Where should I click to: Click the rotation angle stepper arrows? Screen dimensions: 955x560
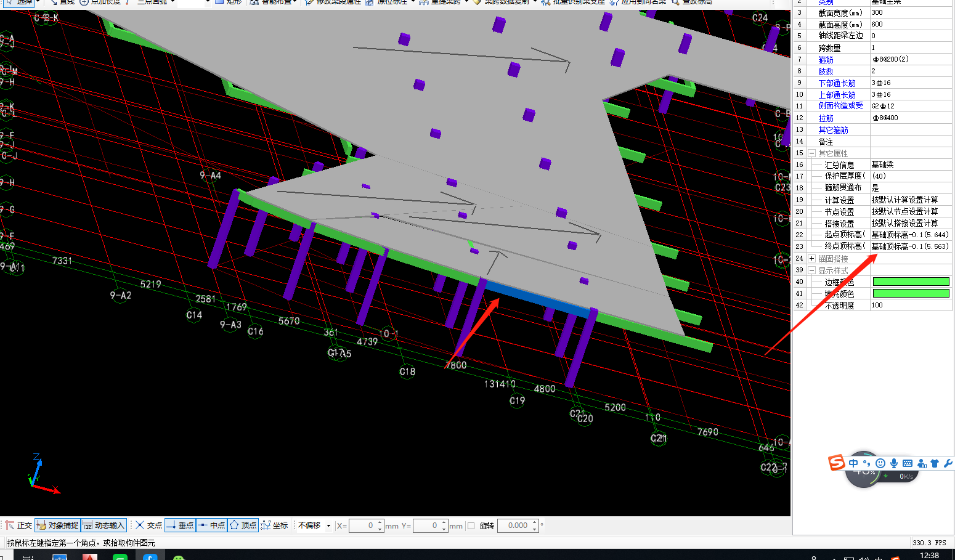[x=535, y=526]
